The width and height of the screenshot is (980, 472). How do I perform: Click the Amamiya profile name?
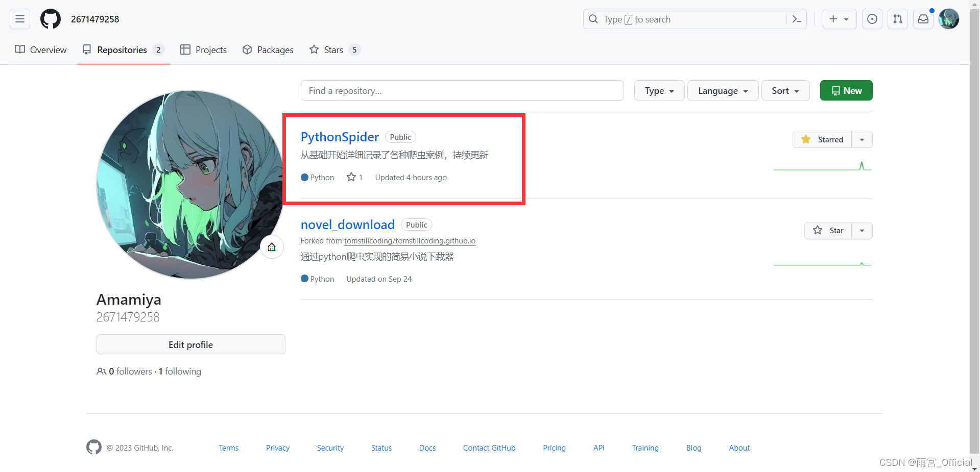pos(129,299)
